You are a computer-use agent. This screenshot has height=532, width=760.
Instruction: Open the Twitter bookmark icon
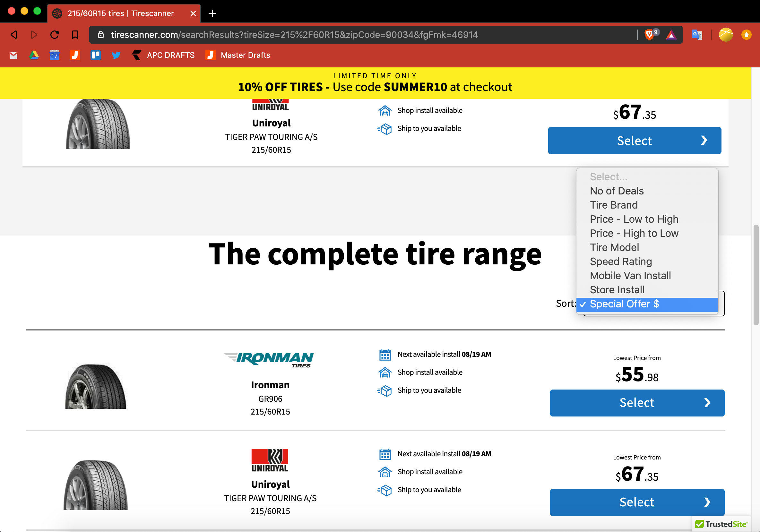[x=116, y=55]
